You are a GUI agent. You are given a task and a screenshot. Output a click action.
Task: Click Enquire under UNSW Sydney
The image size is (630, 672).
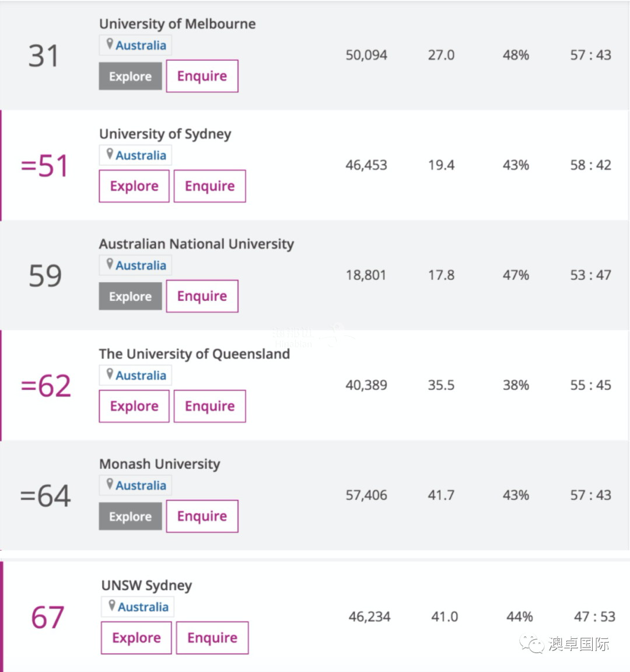pos(212,638)
